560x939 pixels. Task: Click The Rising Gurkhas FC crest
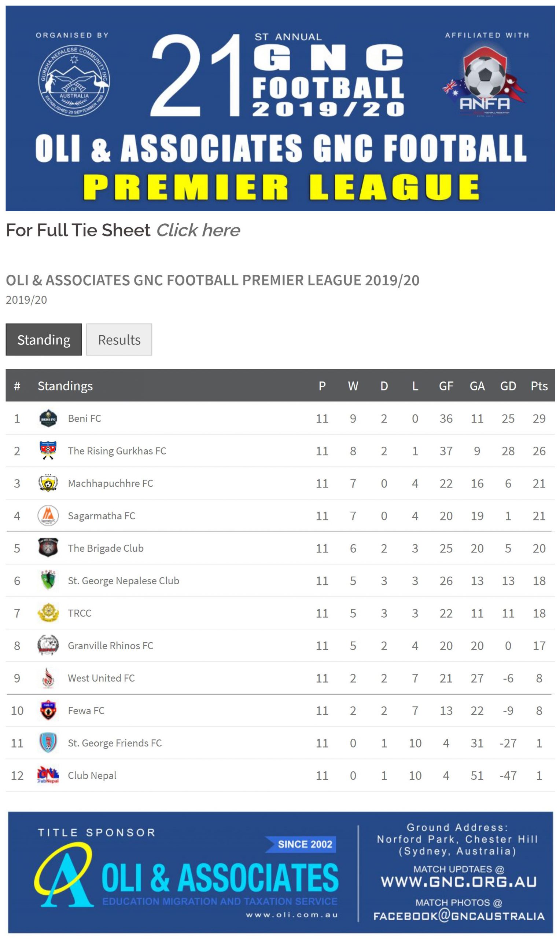pos(48,450)
